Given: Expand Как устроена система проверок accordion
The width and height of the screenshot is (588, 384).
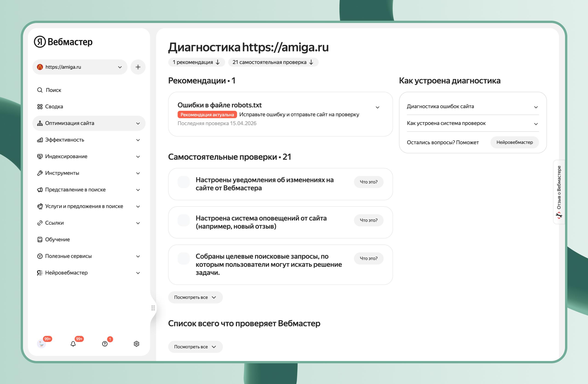Looking at the screenshot, I should pos(536,124).
